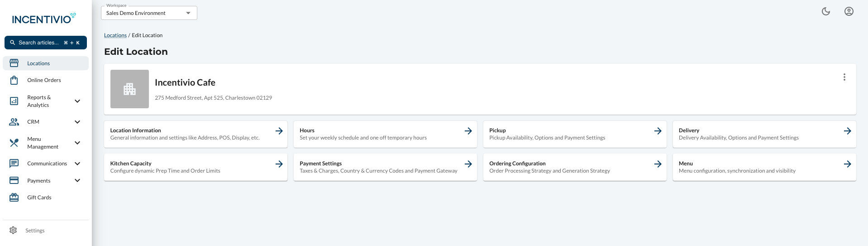Image resolution: width=868 pixels, height=246 pixels.
Task: Toggle dark mode with the moon icon
Action: [x=826, y=11]
